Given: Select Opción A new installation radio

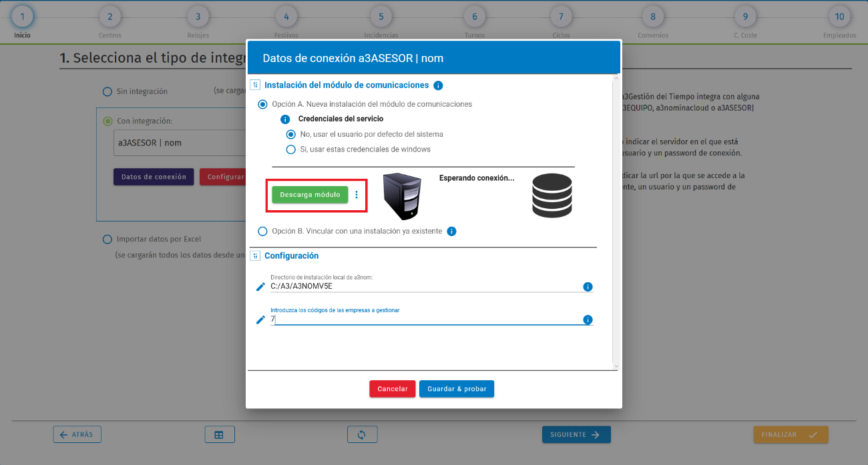Looking at the screenshot, I should [262, 105].
